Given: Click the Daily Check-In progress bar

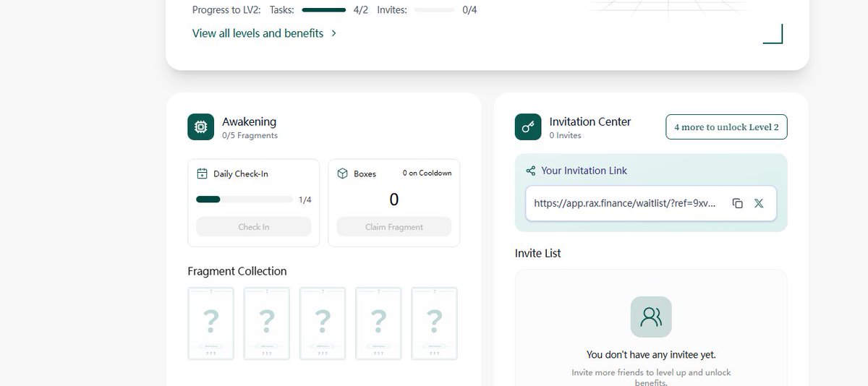Looking at the screenshot, I should tap(244, 200).
